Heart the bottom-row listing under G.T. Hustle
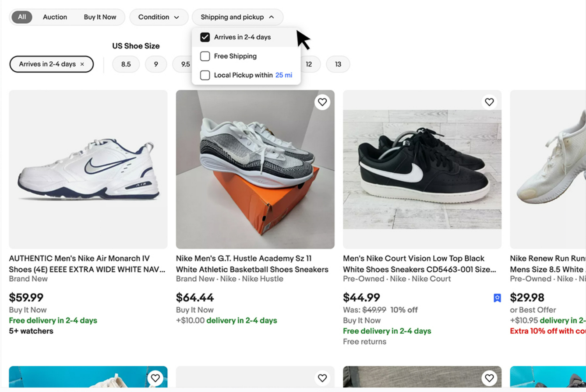Viewport: 586px width, 392px height. (x=322, y=378)
